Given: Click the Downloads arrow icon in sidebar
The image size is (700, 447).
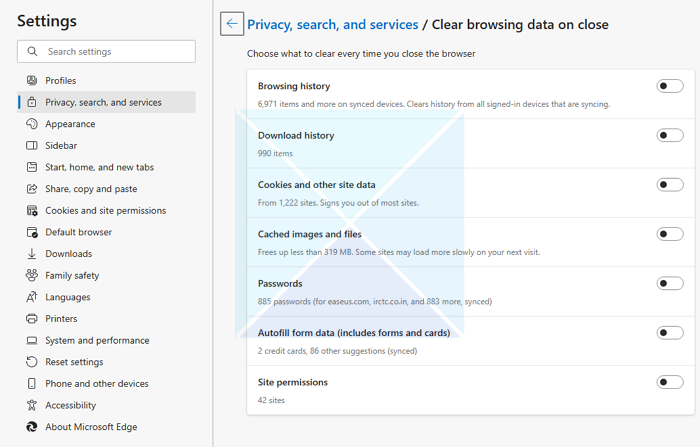Looking at the screenshot, I should click(x=32, y=254).
